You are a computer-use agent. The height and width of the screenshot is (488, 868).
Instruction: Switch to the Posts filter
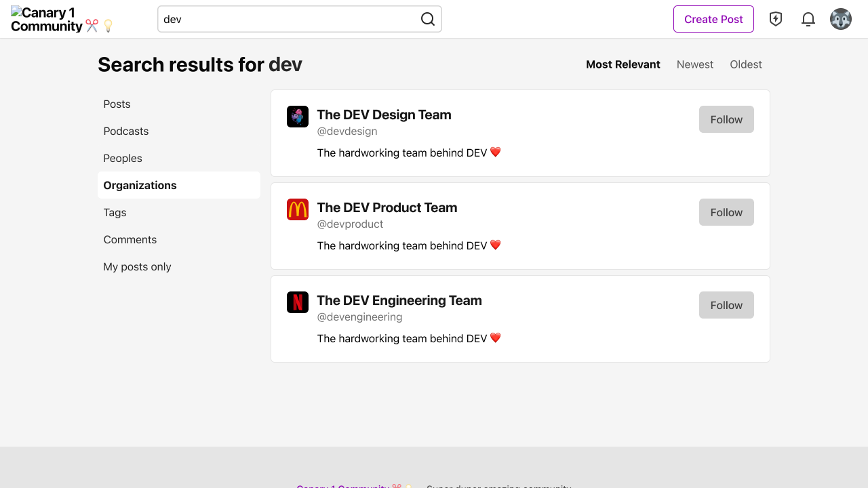117,104
